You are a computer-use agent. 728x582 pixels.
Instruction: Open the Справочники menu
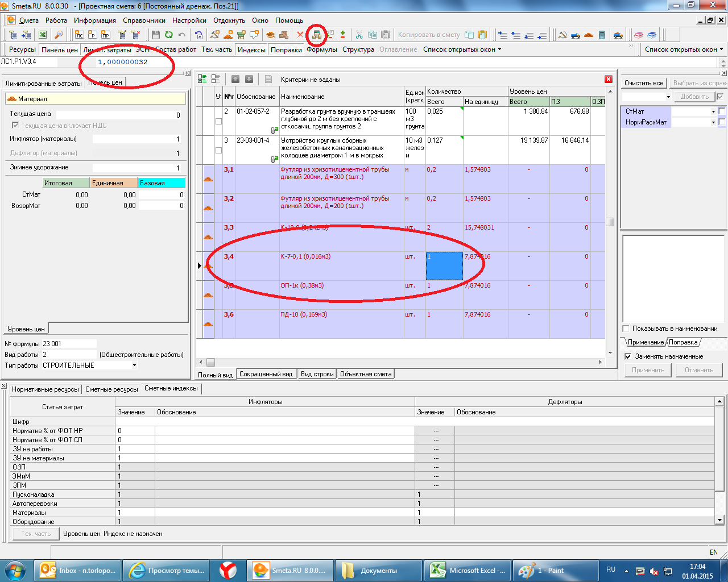coord(144,20)
